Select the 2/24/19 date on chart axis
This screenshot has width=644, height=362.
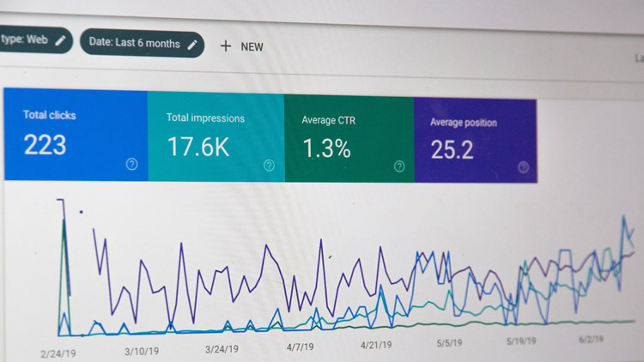pyautogui.click(x=58, y=353)
